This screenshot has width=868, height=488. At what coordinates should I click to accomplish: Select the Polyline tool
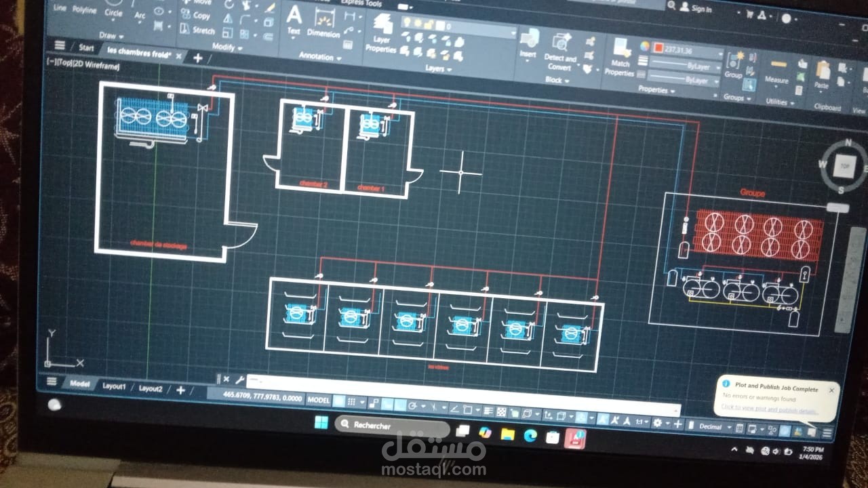pos(83,10)
